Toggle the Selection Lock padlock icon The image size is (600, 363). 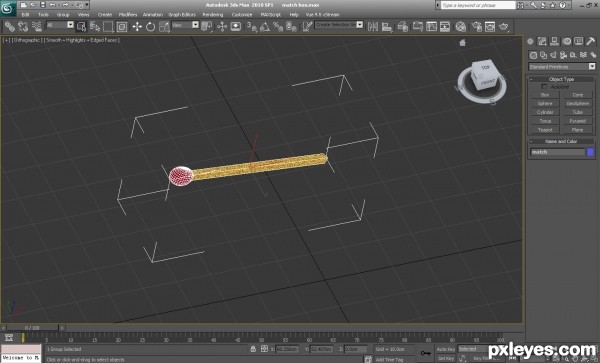click(x=253, y=349)
